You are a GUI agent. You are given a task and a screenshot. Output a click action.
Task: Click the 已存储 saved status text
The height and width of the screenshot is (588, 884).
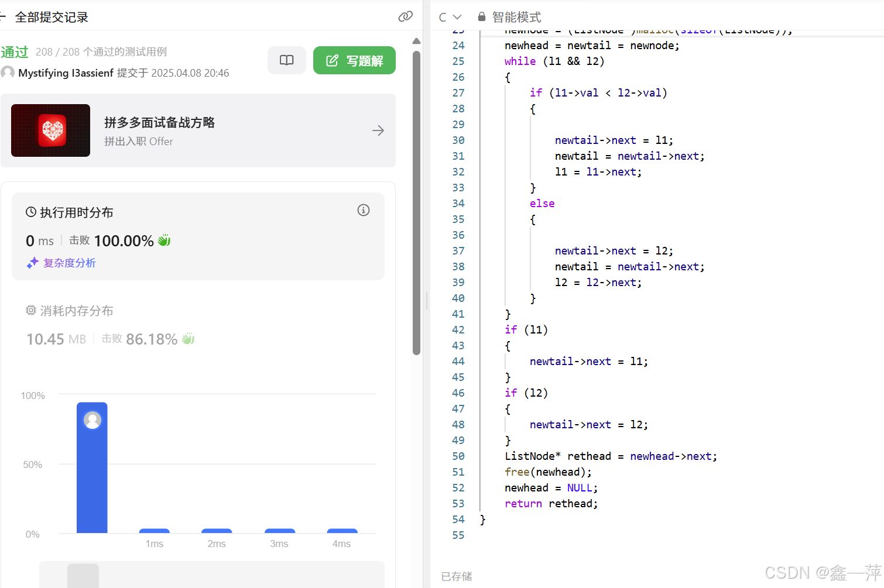[457, 576]
